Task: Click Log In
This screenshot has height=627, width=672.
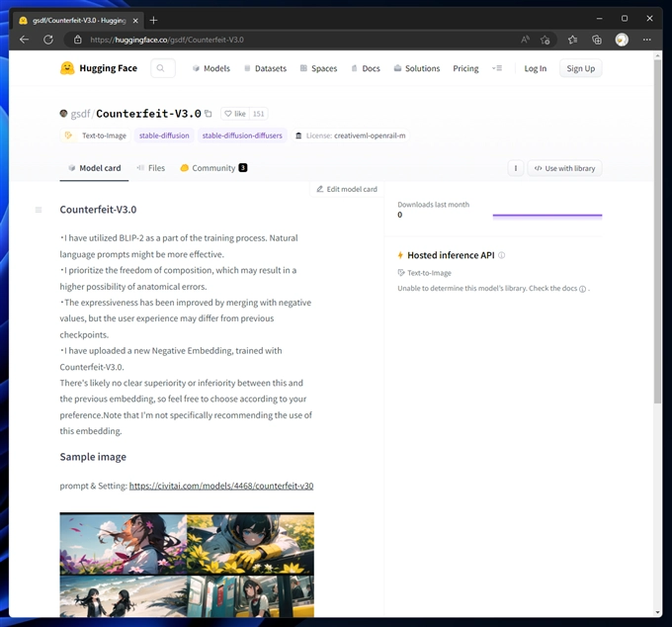Action: (x=536, y=68)
